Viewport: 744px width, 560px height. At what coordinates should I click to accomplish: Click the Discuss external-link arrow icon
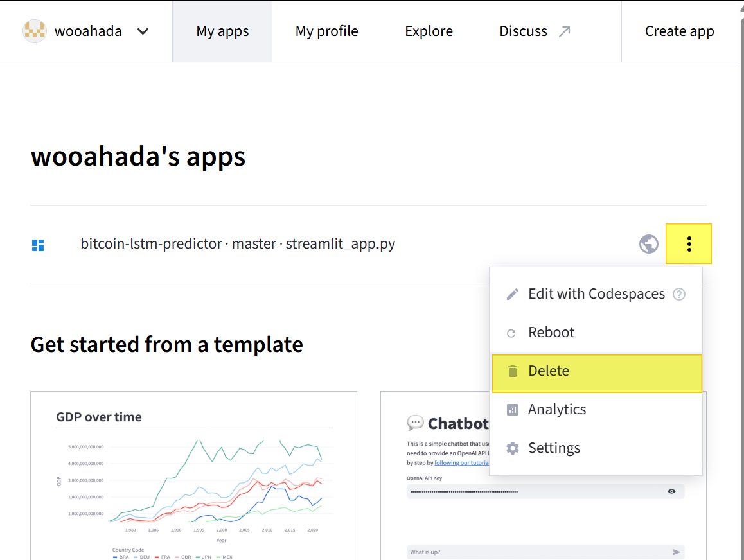tap(564, 31)
